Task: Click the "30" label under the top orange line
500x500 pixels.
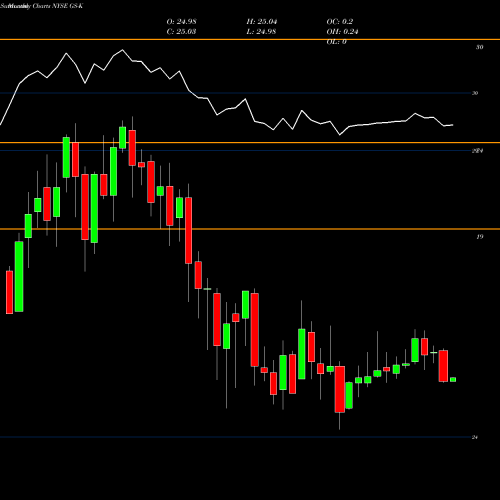Action: (479, 47)
